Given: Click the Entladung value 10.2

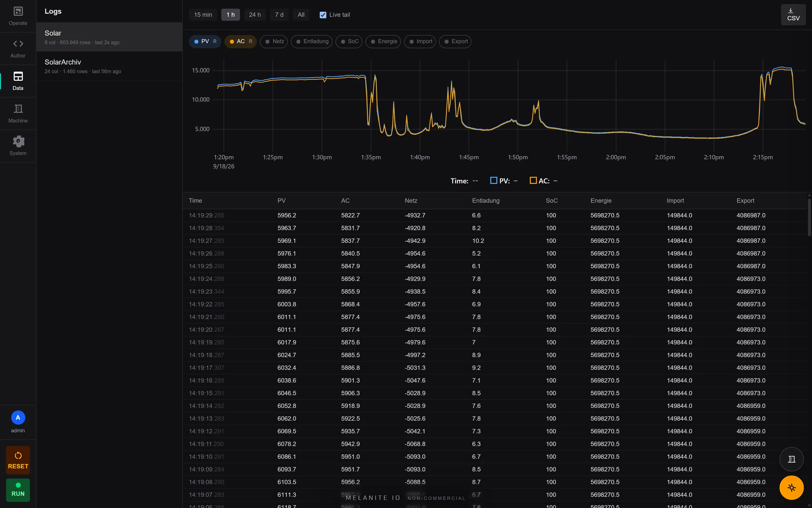Looking at the screenshot, I should [x=478, y=241].
